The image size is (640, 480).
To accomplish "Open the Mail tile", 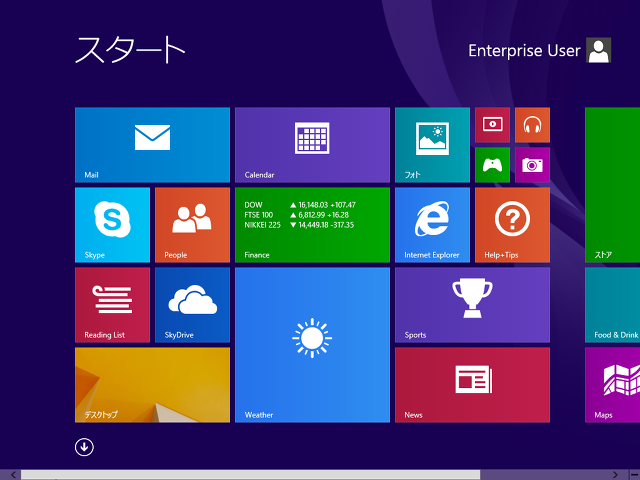I will coord(152,145).
